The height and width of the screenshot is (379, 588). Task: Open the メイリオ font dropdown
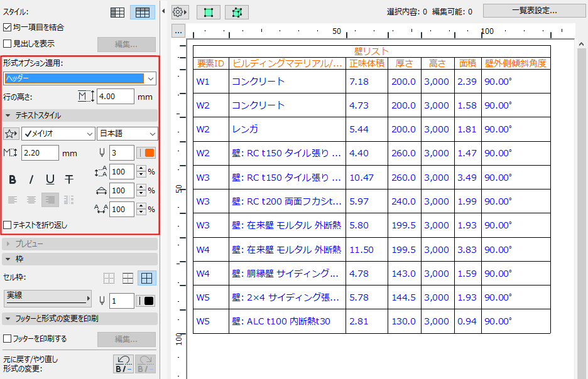click(x=58, y=134)
